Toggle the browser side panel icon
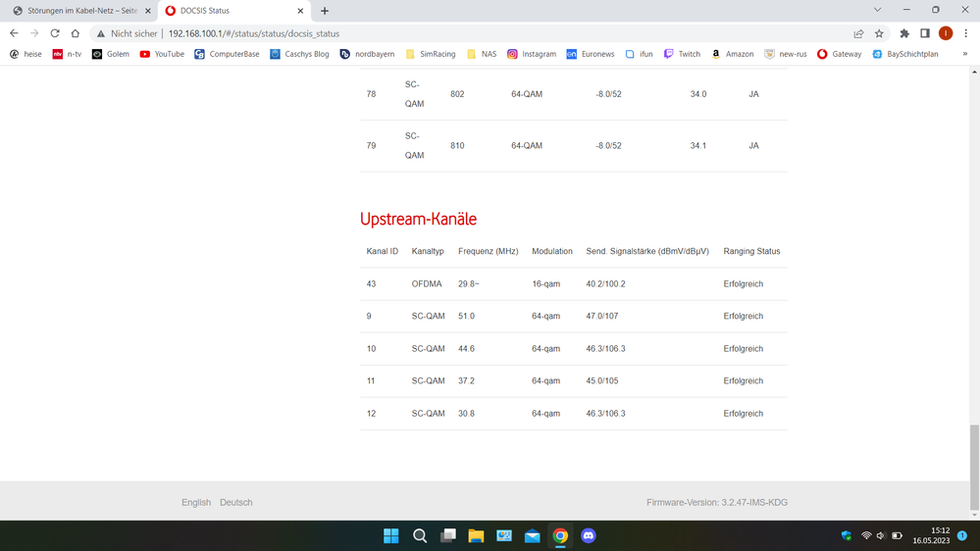This screenshot has width=980, height=551. tap(925, 33)
